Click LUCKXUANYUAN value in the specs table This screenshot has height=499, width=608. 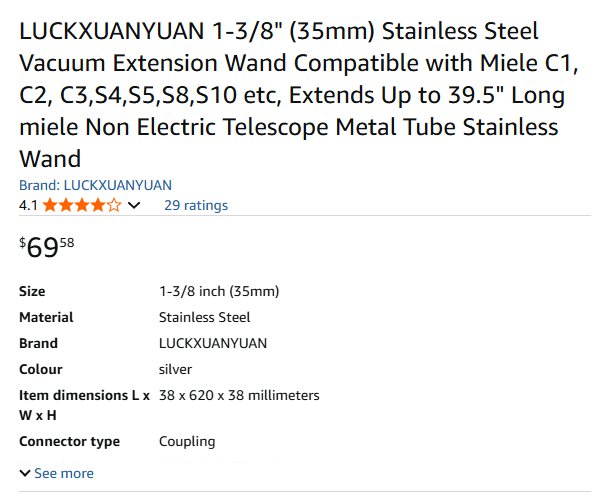click(x=213, y=344)
